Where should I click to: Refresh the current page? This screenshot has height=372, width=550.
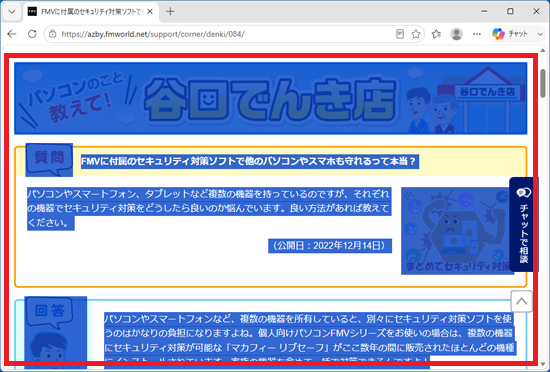[x=32, y=34]
